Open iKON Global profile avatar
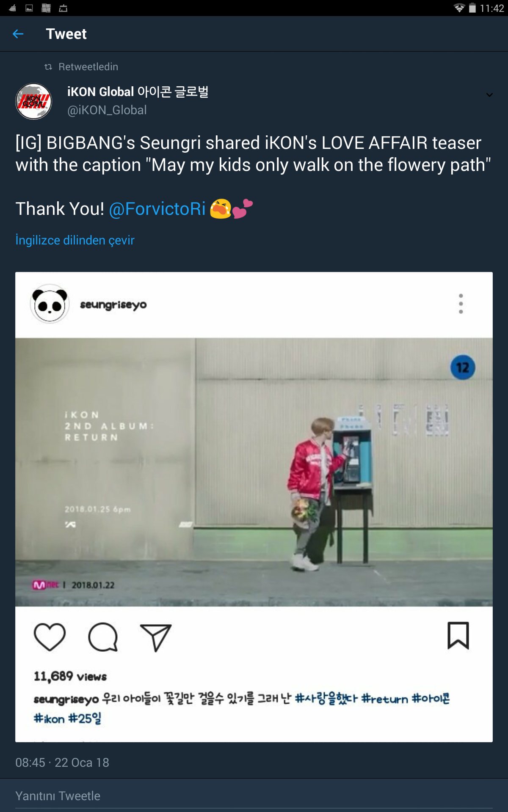Viewport: 508px width, 812px height. pyautogui.click(x=34, y=101)
